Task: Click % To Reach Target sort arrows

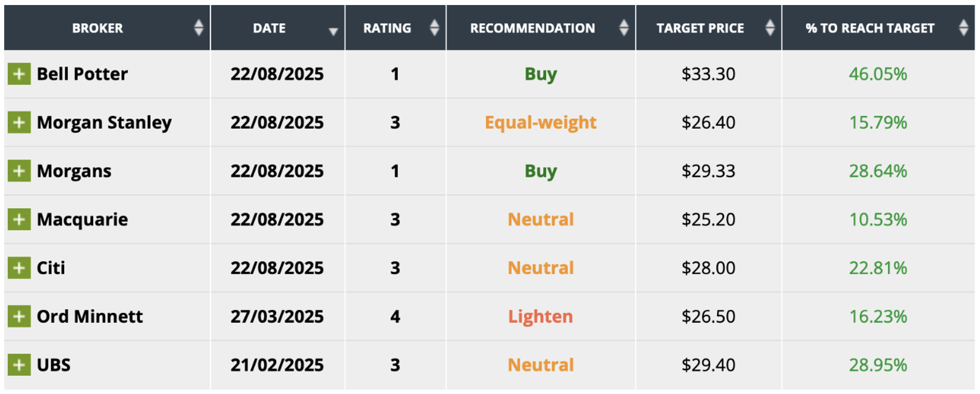Action: (x=964, y=28)
